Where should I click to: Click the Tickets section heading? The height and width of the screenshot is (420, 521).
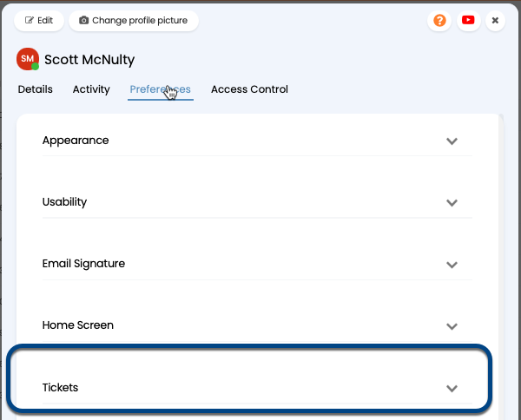click(66, 387)
